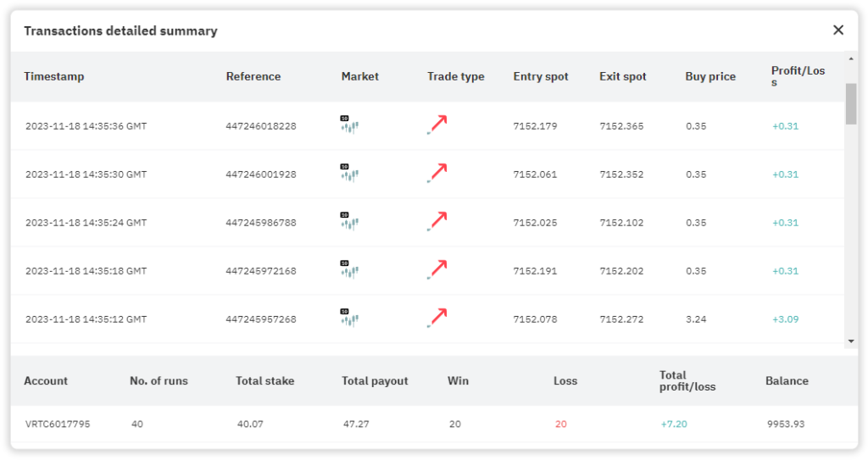868x460 pixels.
Task: Click the scrollbar down arrow
Action: [x=851, y=341]
